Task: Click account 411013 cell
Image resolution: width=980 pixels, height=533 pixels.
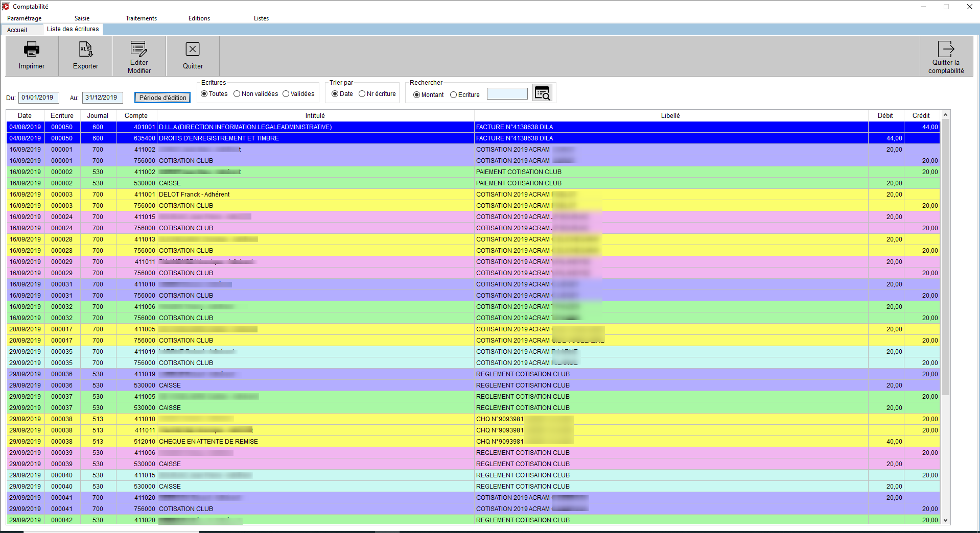Action: (x=136, y=239)
